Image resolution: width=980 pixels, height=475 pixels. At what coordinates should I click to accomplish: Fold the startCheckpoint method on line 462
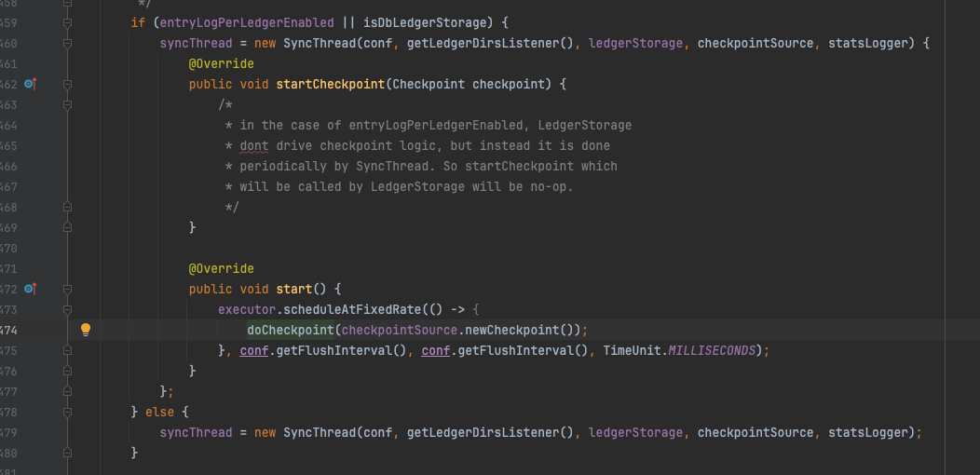point(67,84)
